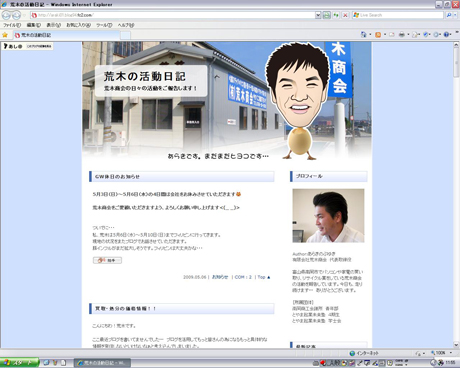Click the blue Help icon in command bar
The image size is (460, 368).
pos(447,35)
